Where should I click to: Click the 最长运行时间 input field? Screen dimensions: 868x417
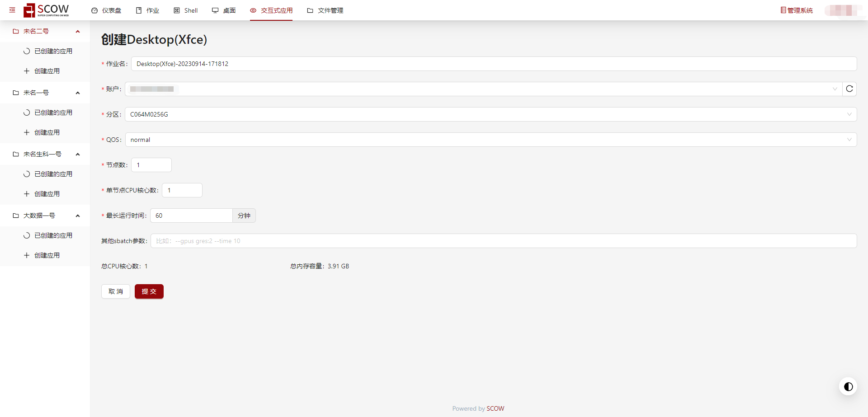(191, 216)
